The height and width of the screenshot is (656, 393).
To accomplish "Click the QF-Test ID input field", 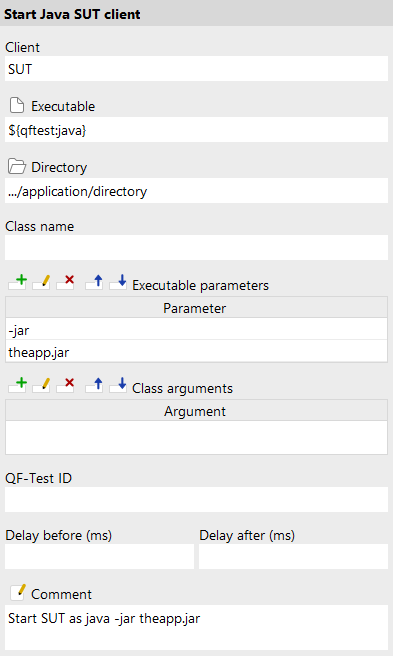I will tap(196, 499).
